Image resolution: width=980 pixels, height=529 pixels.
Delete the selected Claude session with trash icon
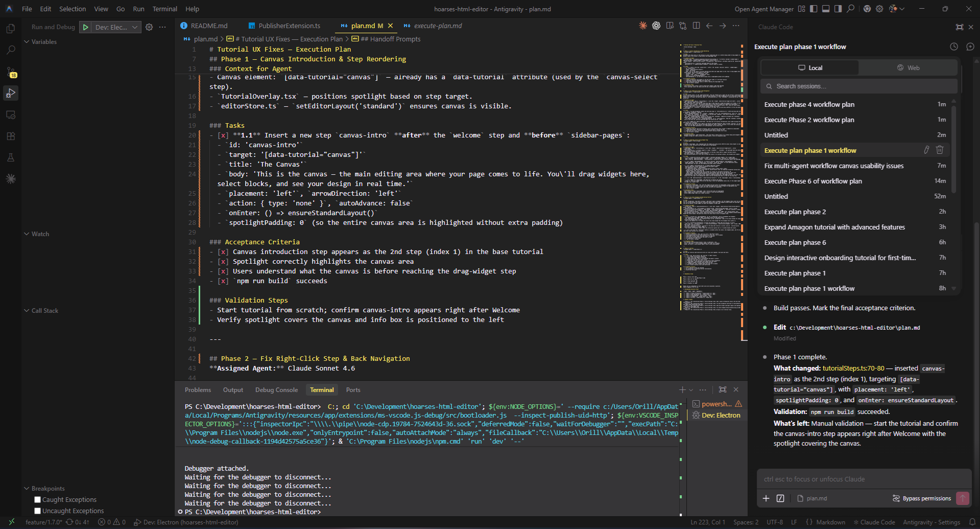[x=939, y=150]
